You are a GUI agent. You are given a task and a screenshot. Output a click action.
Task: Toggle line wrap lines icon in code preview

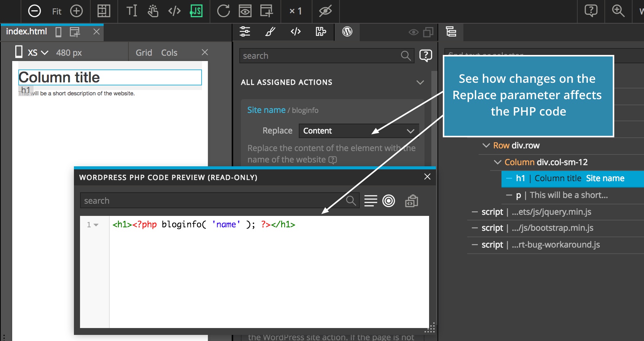pyautogui.click(x=370, y=201)
